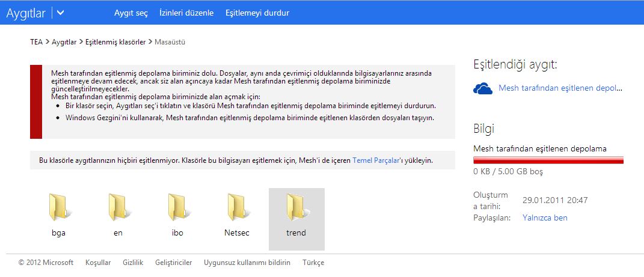Open Gizlilik footer link
Screen dimensions: 644x277
(x=133, y=263)
